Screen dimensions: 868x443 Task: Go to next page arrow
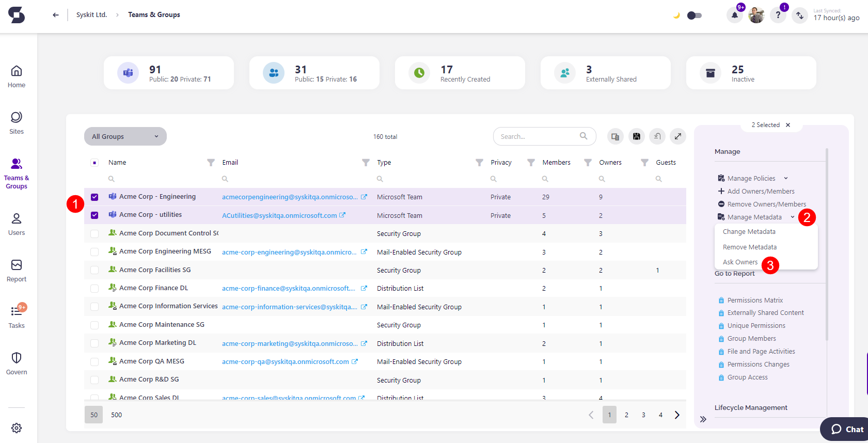click(677, 415)
